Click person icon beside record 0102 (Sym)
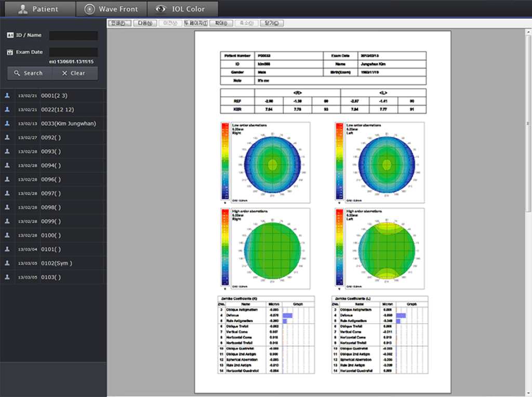 click(7, 263)
